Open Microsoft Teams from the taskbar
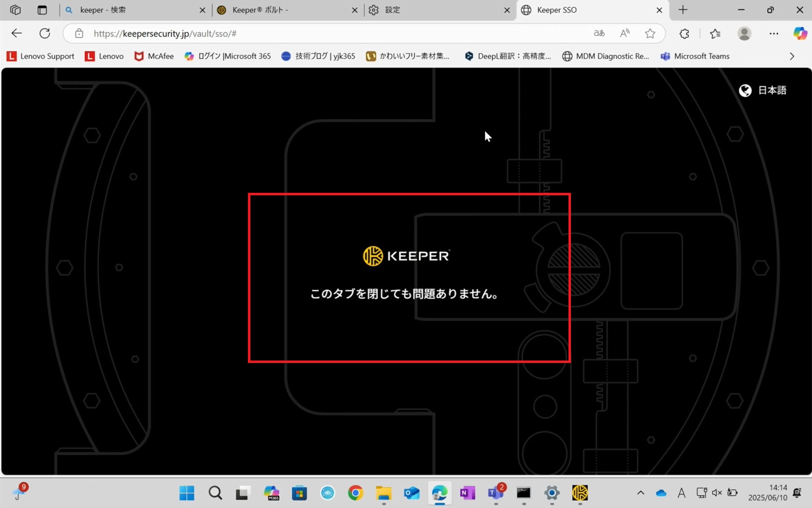This screenshot has height=508, width=812. coord(496,493)
